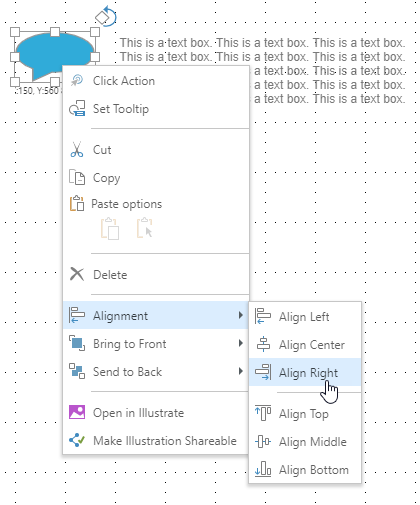Choose the paste-at-cursor clipboard icon
This screenshot has height=505, width=420.
click(x=145, y=228)
